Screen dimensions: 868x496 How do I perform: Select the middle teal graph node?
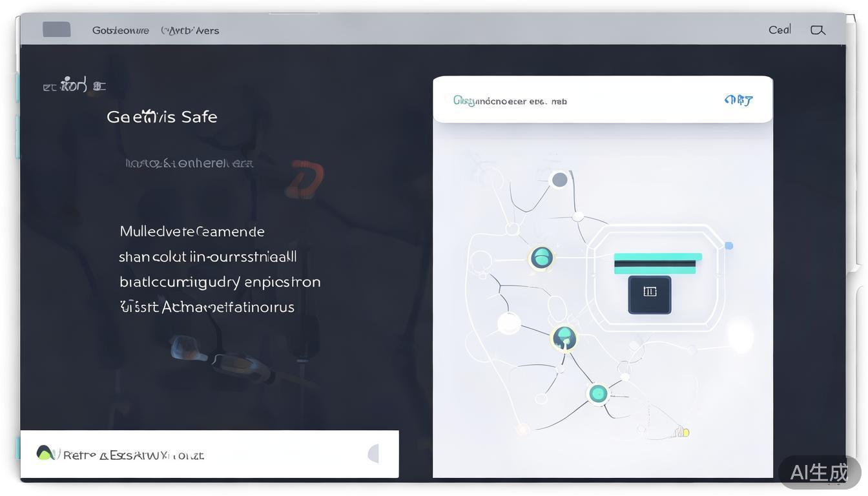point(564,338)
